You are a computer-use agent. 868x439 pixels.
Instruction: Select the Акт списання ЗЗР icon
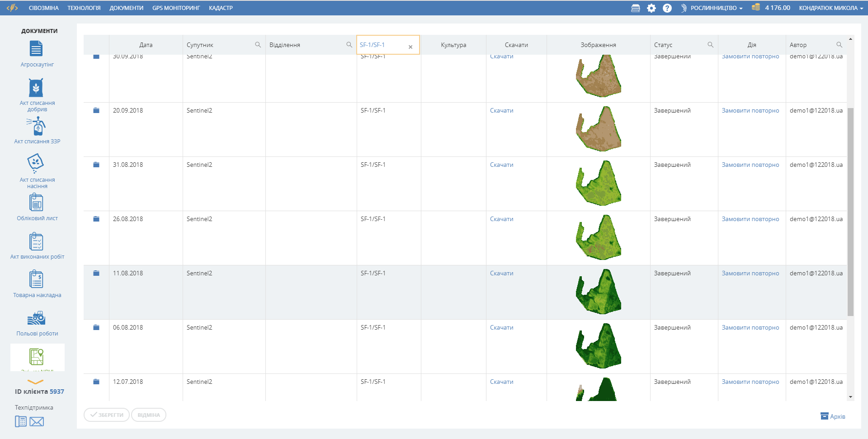click(x=37, y=127)
